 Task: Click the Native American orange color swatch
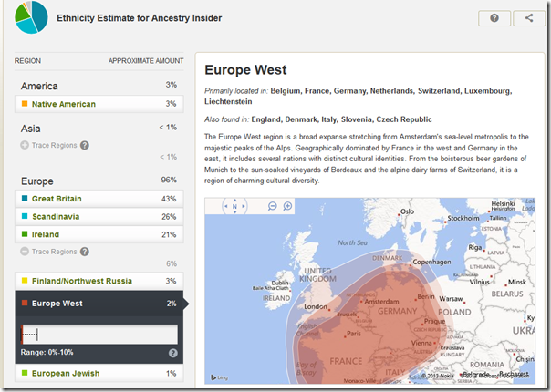click(25, 104)
